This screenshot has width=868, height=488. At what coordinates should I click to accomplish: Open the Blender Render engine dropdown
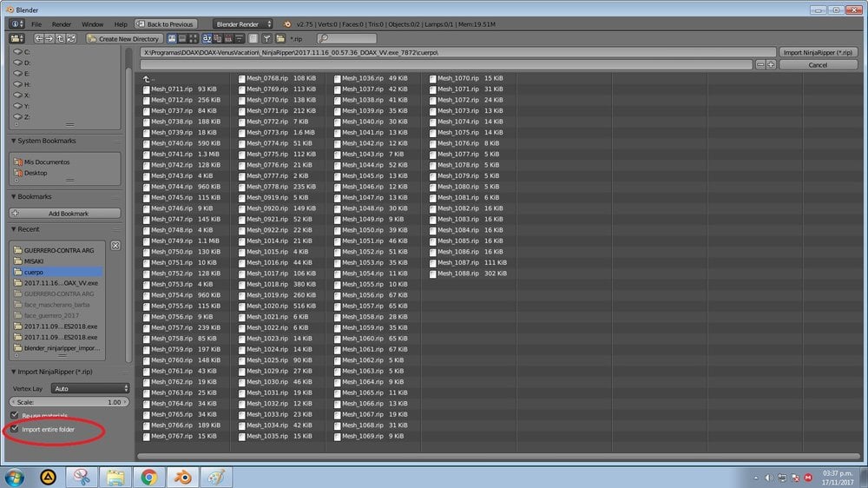coord(242,24)
